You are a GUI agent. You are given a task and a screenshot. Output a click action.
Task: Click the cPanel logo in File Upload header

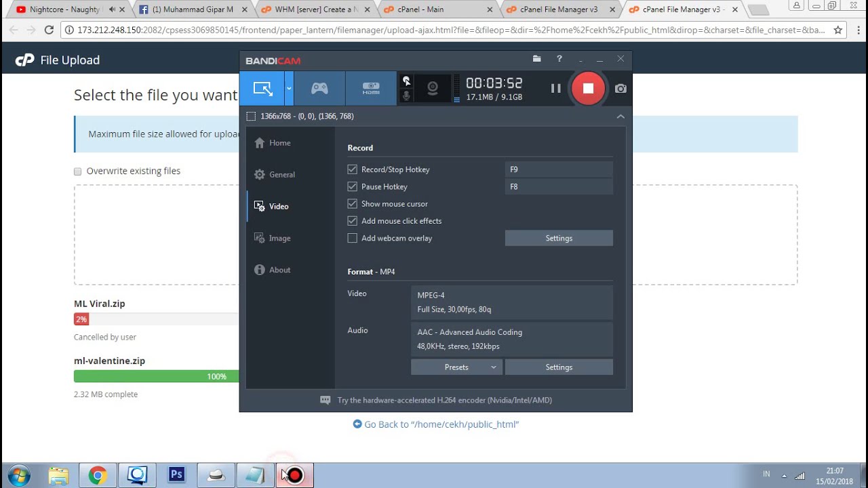click(x=24, y=60)
